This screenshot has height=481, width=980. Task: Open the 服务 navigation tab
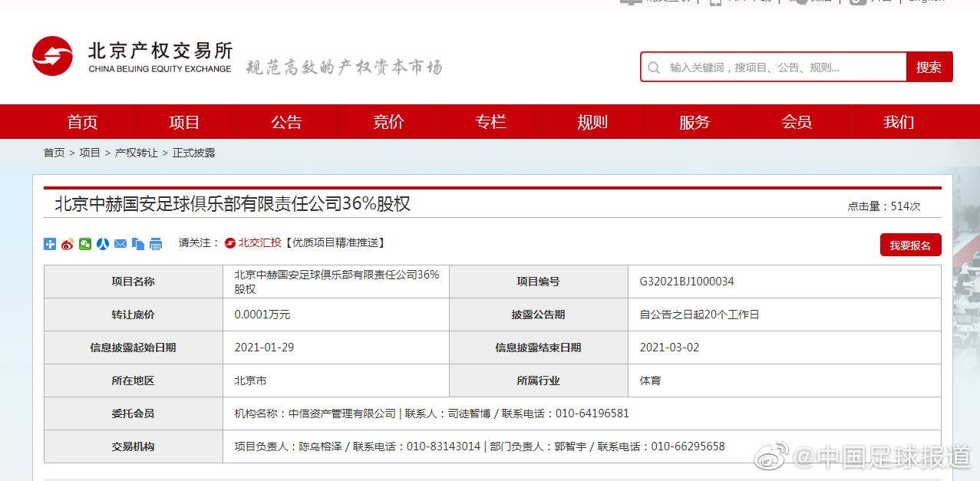point(695,122)
